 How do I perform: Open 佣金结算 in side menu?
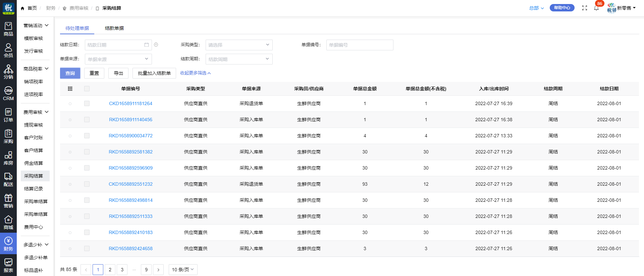click(34, 163)
